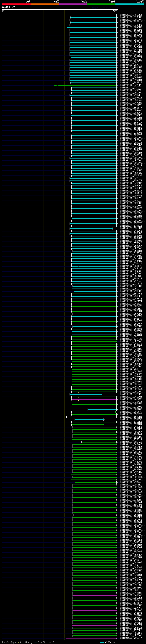This screenshot has height=644, width=146.
Task: Click the cyan alignment bar for UniRef100_A5AP58
Action: coord(89,419)
